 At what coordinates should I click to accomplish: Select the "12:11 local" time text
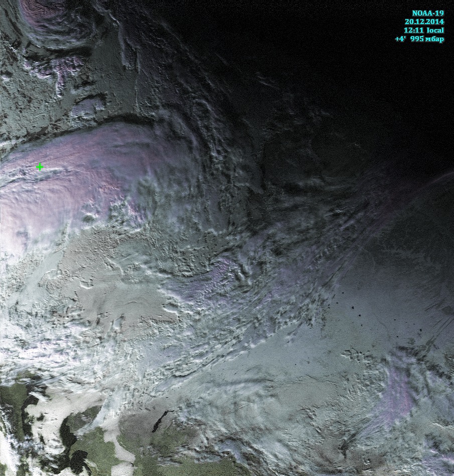coord(424,30)
